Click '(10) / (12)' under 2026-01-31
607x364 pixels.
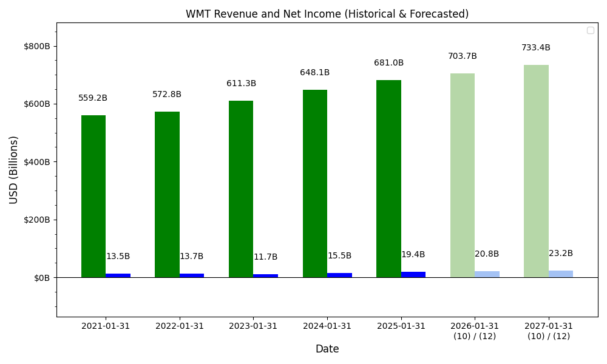475,336
